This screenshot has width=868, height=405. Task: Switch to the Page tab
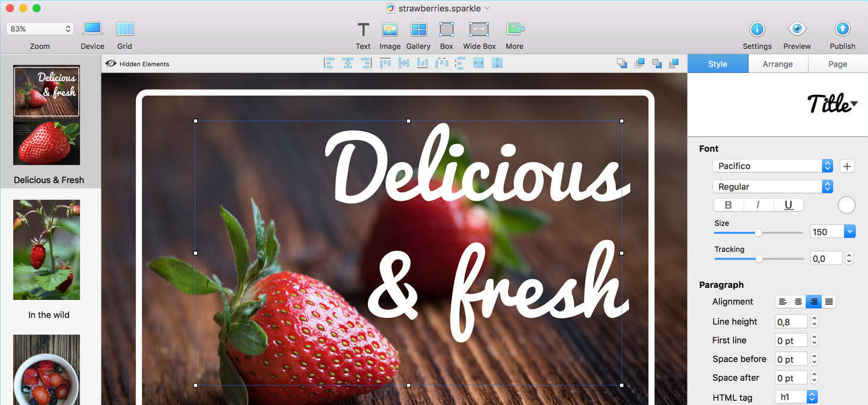[838, 64]
